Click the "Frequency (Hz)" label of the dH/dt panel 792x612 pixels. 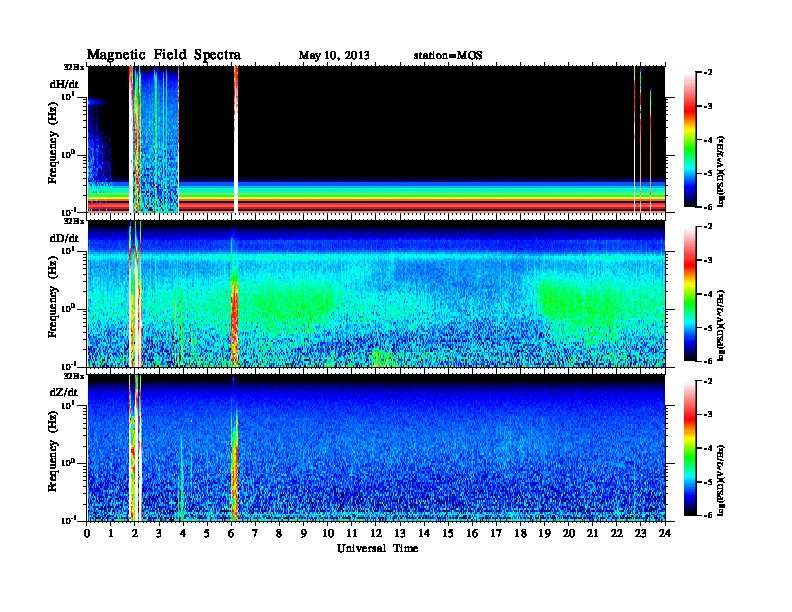pyautogui.click(x=53, y=143)
